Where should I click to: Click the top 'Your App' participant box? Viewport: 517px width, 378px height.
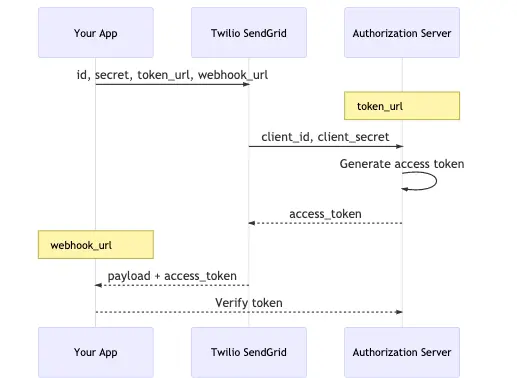(x=96, y=33)
